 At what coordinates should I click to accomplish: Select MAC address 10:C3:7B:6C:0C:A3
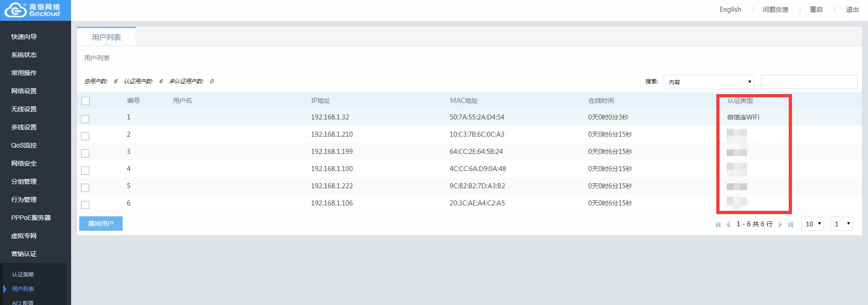(x=477, y=134)
